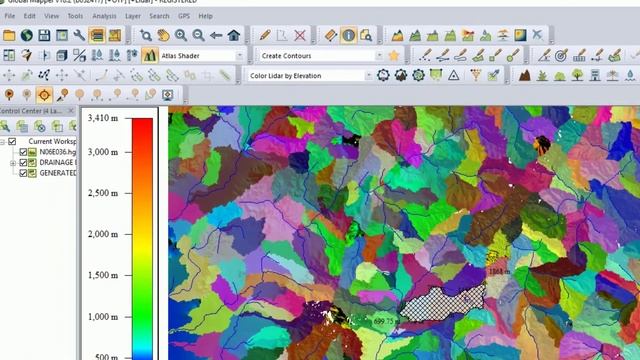This screenshot has height=360, width=640.
Task: Open the Color Lidar by Elevation dropdown
Action: coord(369,76)
